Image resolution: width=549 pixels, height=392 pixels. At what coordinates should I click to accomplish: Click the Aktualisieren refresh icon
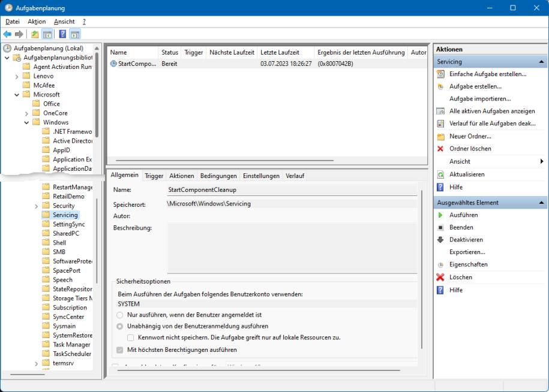440,174
